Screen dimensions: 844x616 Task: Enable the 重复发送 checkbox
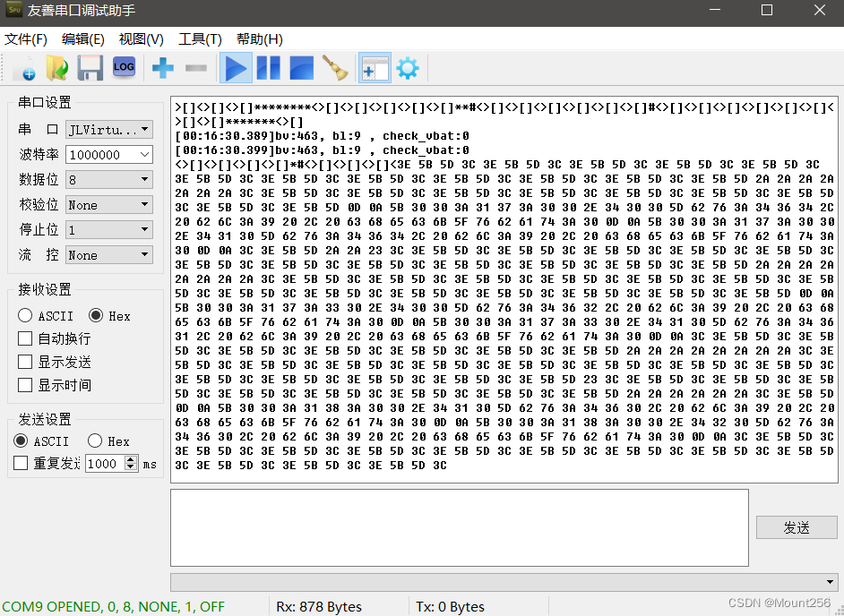[x=21, y=463]
